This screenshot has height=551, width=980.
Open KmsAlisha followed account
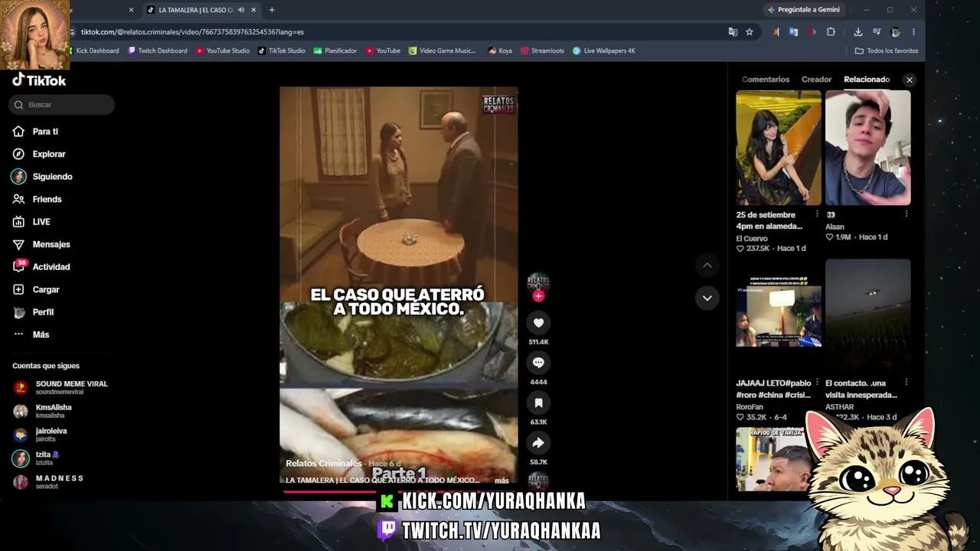pos(43,411)
